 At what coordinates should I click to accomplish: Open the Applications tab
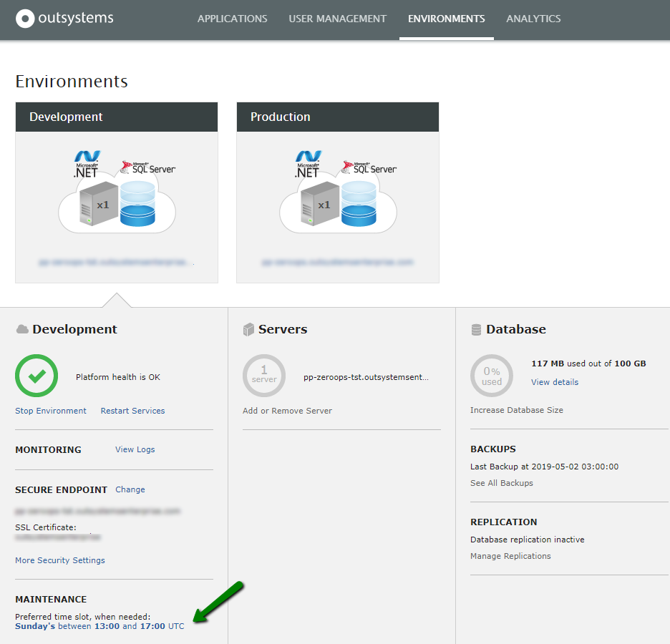(x=232, y=19)
